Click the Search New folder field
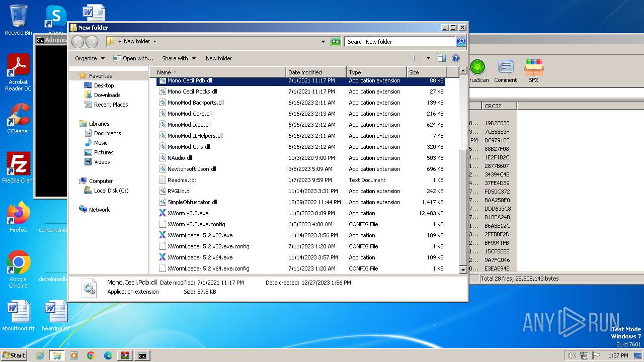Image resolution: width=644 pixels, height=362 pixels. pyautogui.click(x=400, y=42)
